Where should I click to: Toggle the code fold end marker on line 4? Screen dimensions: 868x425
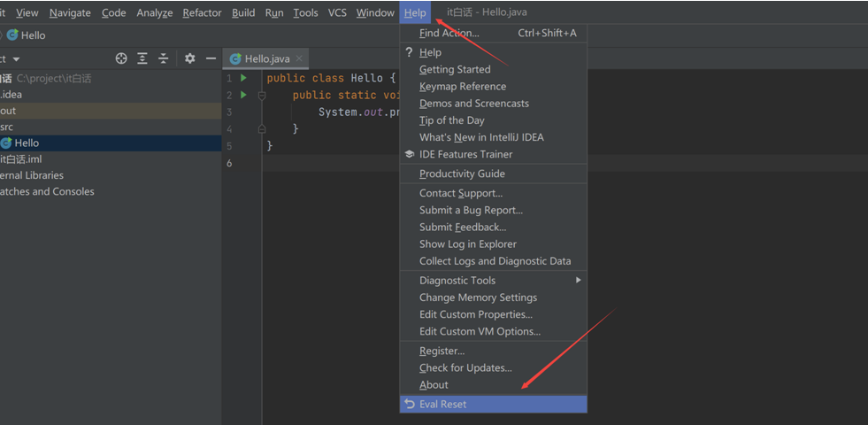pos(262,129)
